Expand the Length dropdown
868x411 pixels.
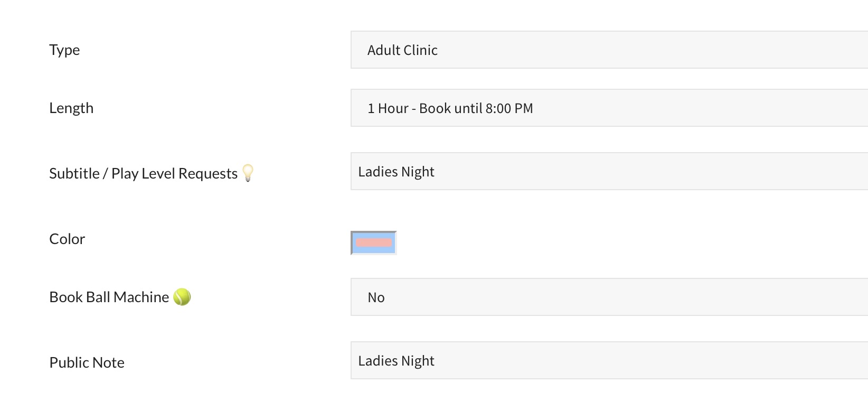tap(607, 108)
